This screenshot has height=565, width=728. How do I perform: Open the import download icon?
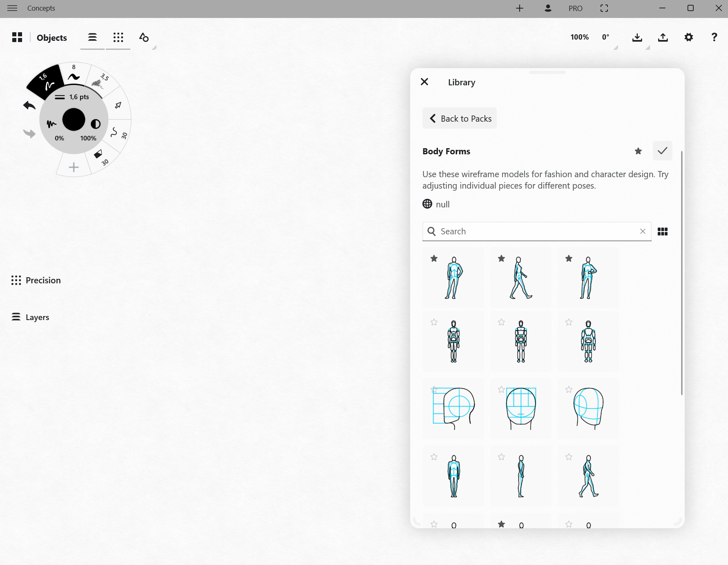(x=637, y=38)
